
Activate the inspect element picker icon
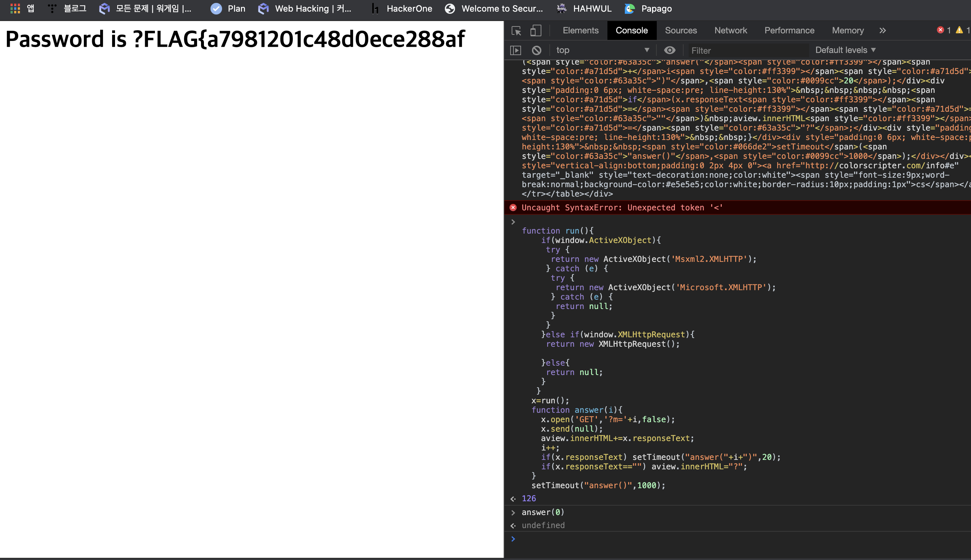pyautogui.click(x=516, y=30)
